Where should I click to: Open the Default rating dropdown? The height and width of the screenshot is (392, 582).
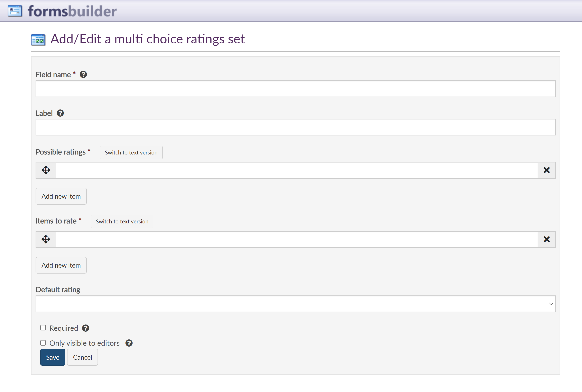pos(295,304)
